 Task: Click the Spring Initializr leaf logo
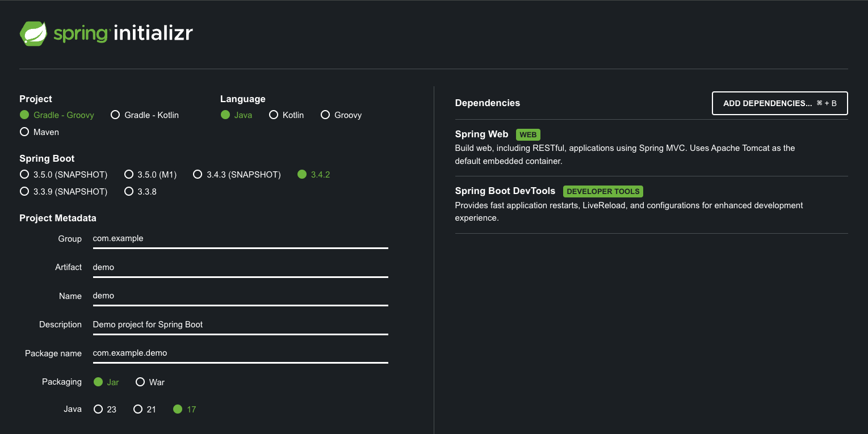click(33, 33)
